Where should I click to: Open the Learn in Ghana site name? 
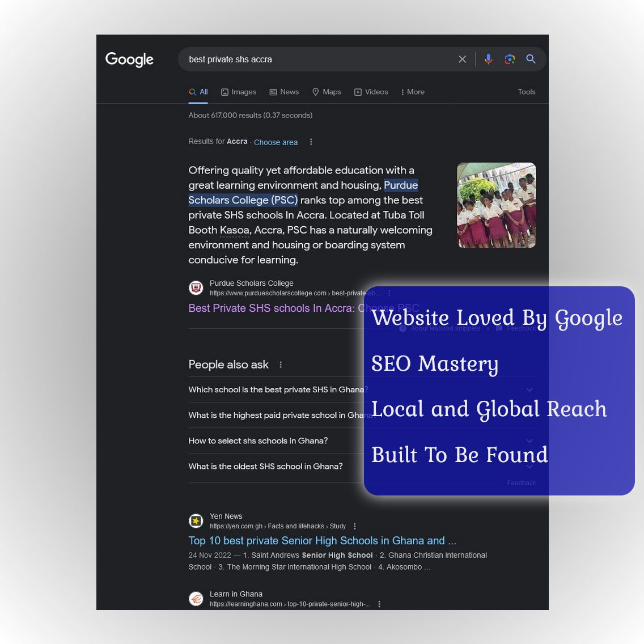pos(236,594)
